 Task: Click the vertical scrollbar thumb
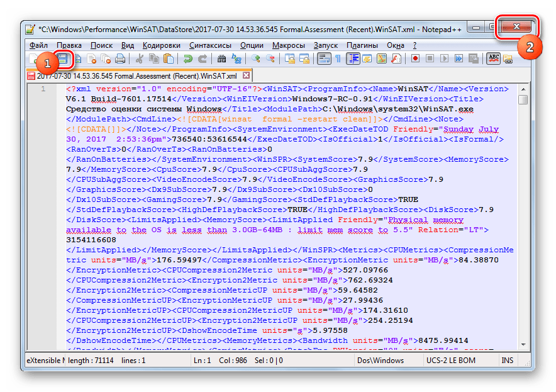click(x=523, y=99)
